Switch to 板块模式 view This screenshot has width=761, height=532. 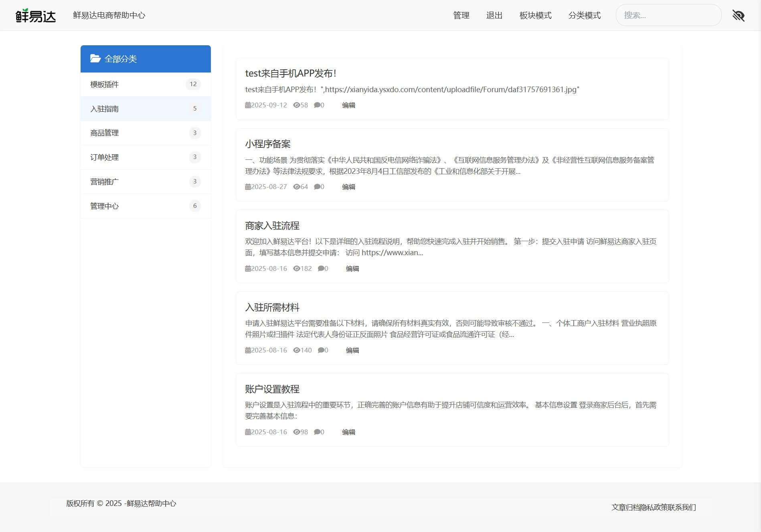[x=535, y=16]
